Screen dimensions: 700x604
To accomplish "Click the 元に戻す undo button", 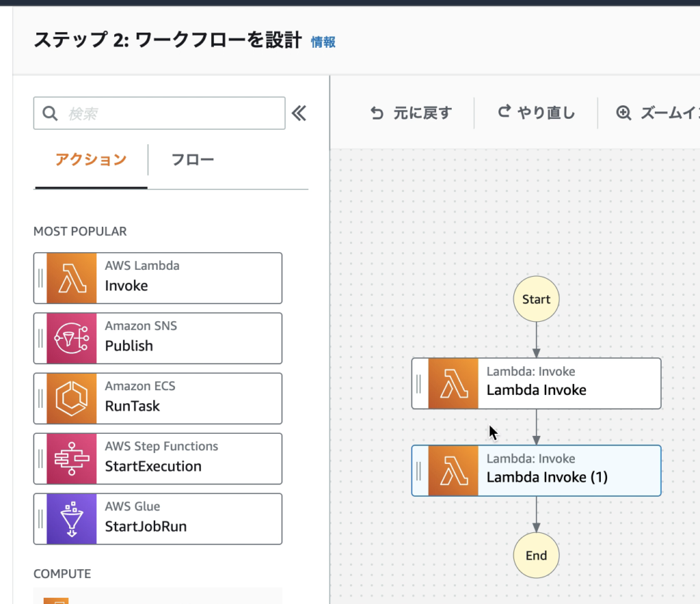I will pyautogui.click(x=411, y=113).
